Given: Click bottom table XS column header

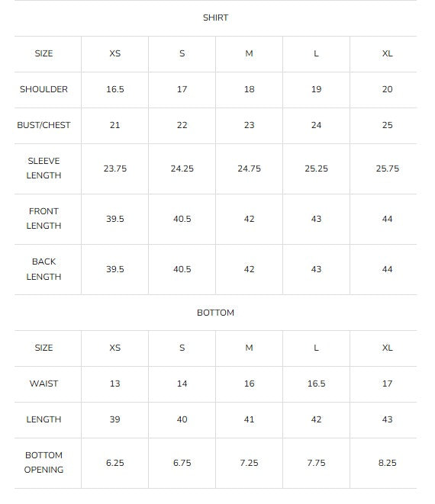Looking at the screenshot, I should (115, 348).
